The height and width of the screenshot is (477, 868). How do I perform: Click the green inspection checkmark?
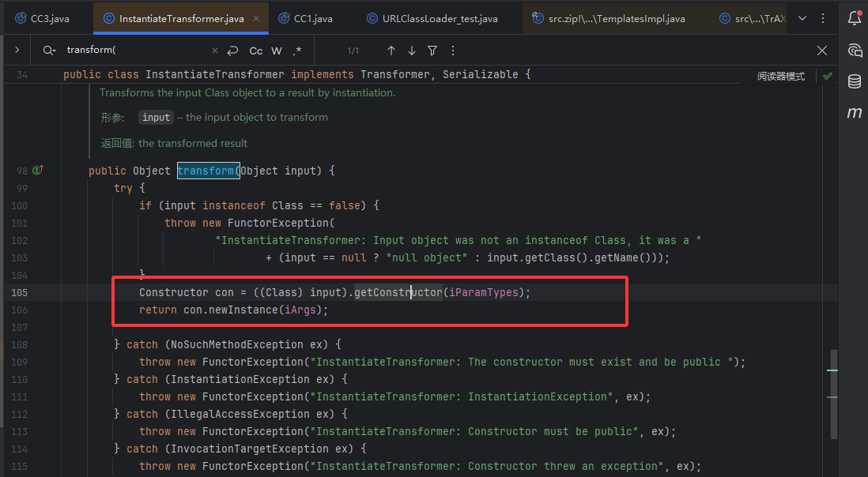pos(827,77)
